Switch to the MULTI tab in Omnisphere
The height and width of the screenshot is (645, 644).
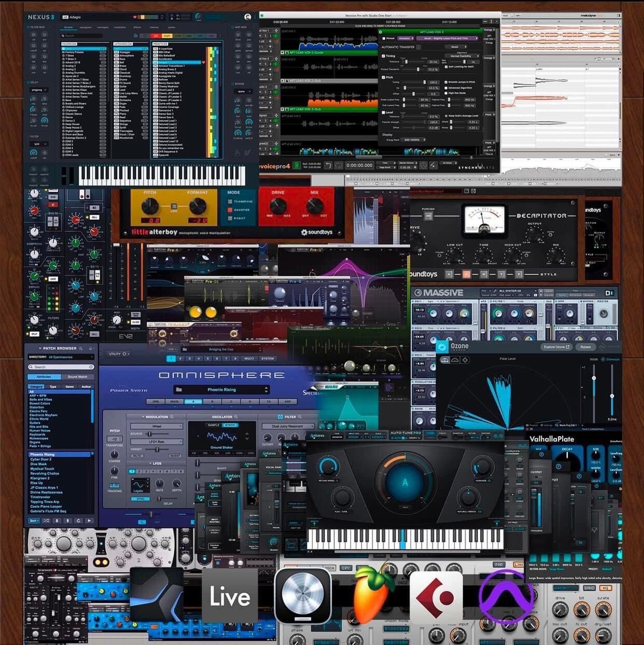pos(249,359)
